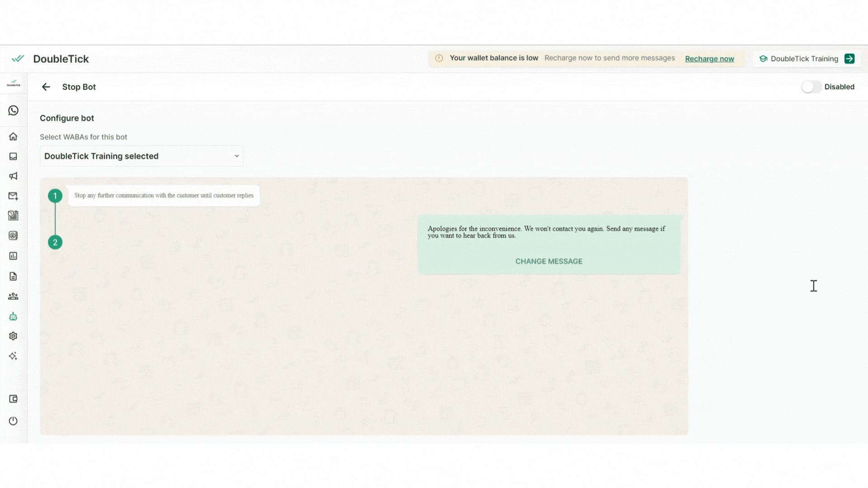
Task: Click the AI sparkle icon
Action: point(13,356)
